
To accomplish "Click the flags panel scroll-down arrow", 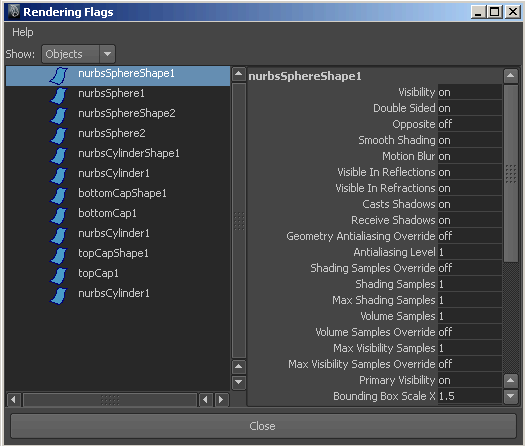I will (x=510, y=396).
